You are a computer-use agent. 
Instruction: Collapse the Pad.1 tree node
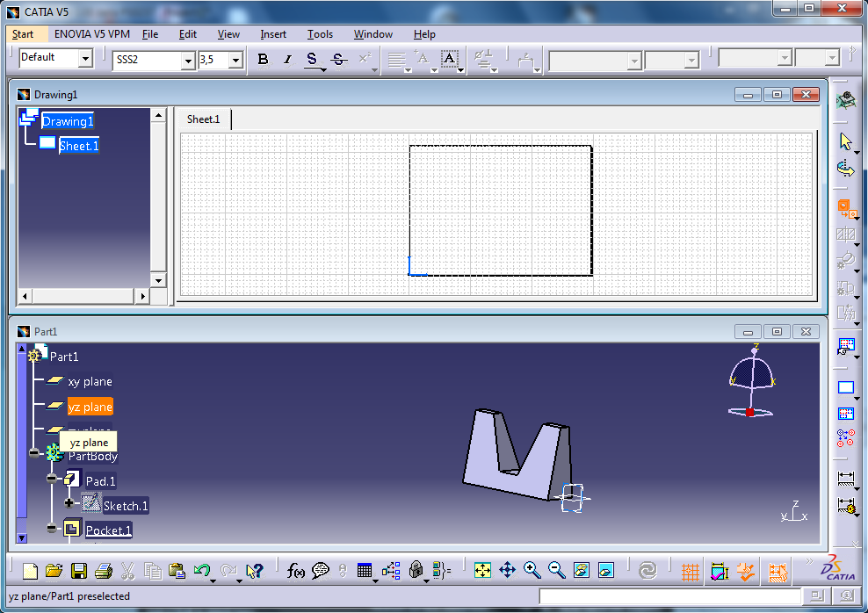point(52,479)
